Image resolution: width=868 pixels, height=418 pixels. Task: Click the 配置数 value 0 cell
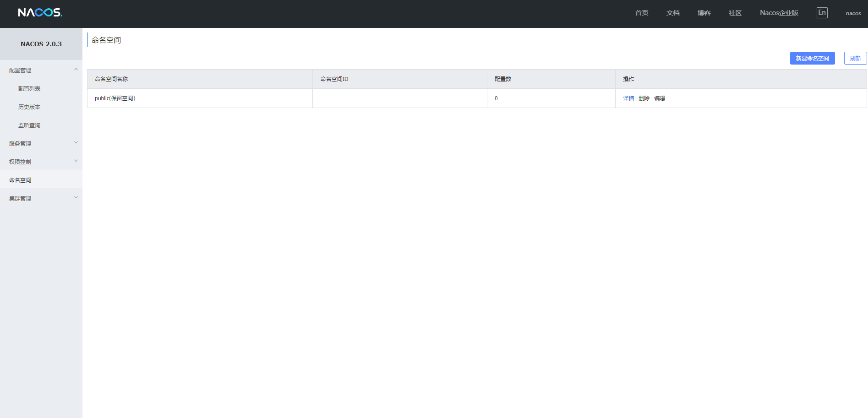551,98
